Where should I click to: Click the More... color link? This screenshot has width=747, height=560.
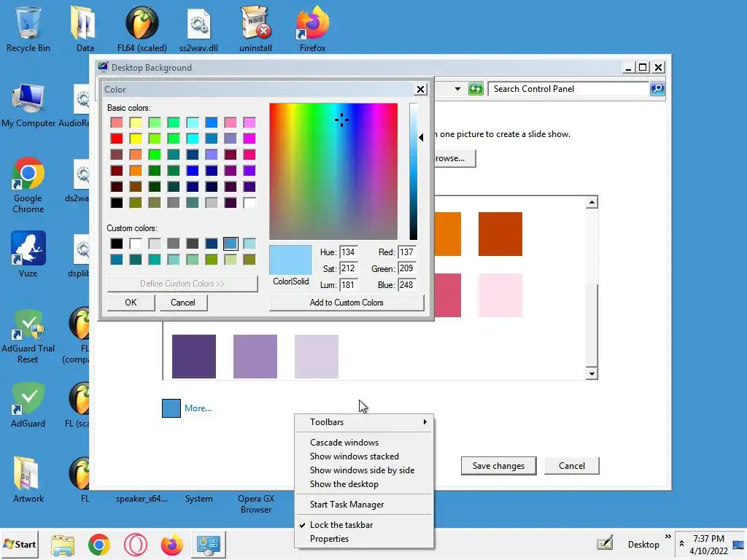[198, 408]
